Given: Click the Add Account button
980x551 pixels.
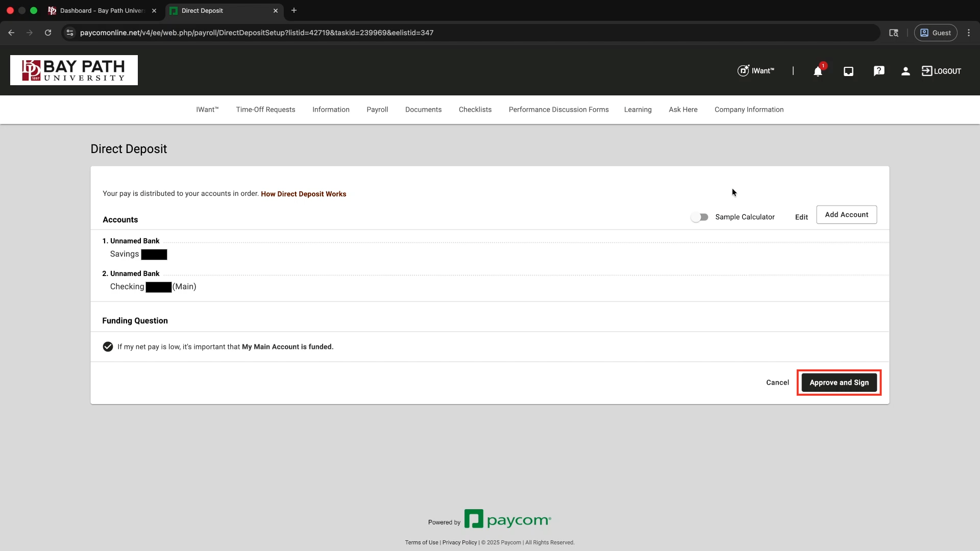Looking at the screenshot, I should pyautogui.click(x=846, y=215).
